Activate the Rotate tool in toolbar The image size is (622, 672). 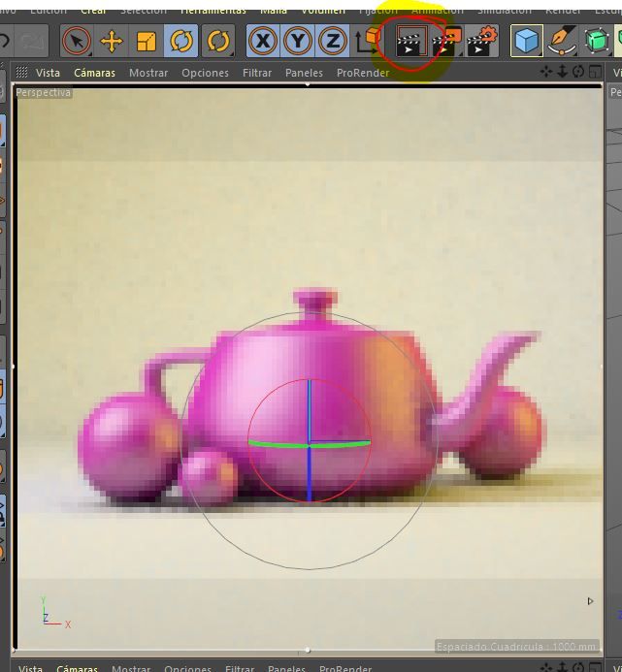(x=181, y=42)
